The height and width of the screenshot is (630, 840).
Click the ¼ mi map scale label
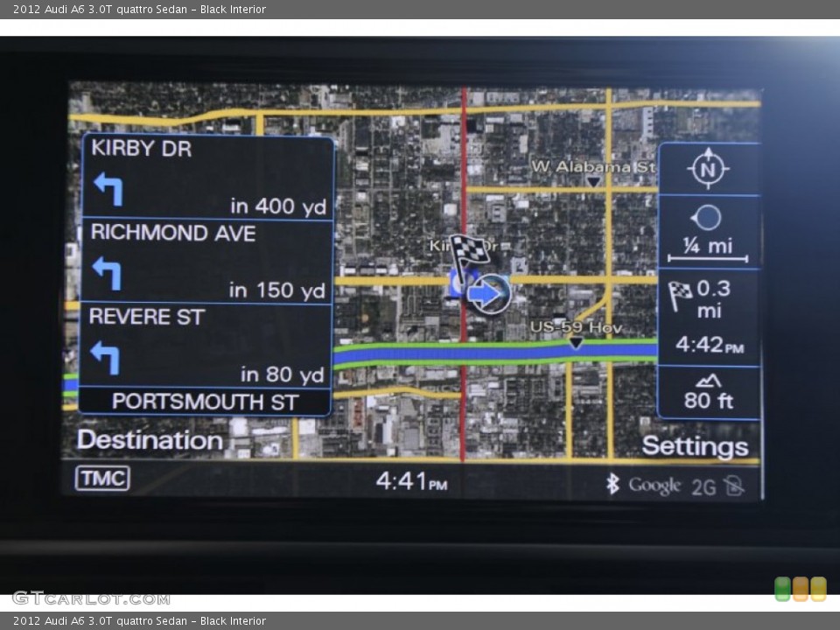708,246
